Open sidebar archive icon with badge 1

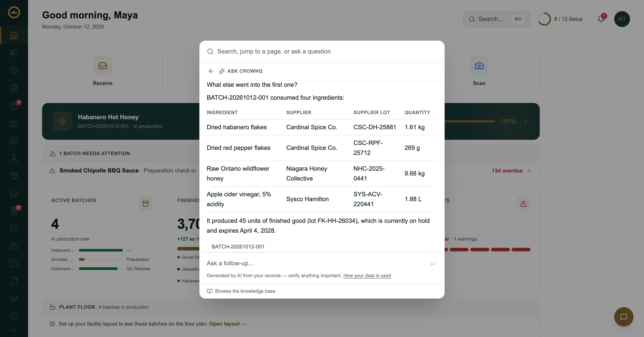[x=14, y=105]
